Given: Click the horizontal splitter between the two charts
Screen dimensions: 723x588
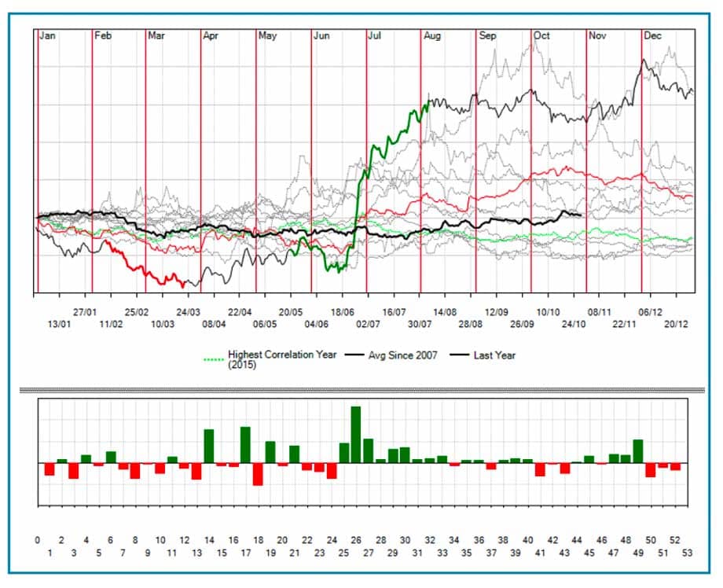Looking at the screenshot, I should click(361, 389).
